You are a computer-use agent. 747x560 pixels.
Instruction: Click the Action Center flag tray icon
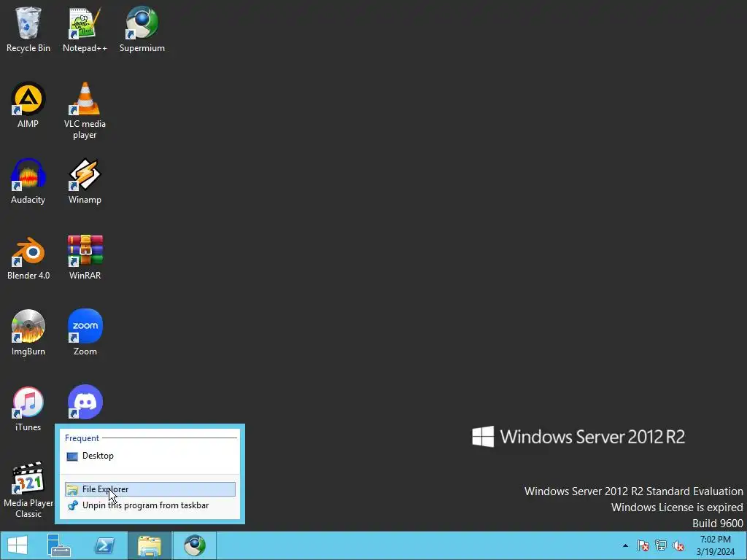pos(643,545)
